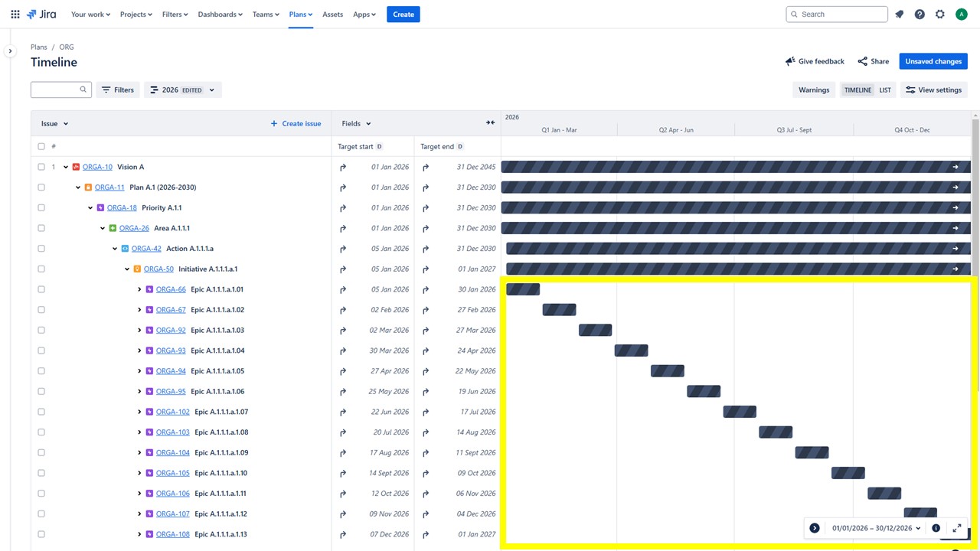This screenshot has width=980, height=551.
Task: Select the checkbox for ORGA-26 row
Action: pos(41,228)
